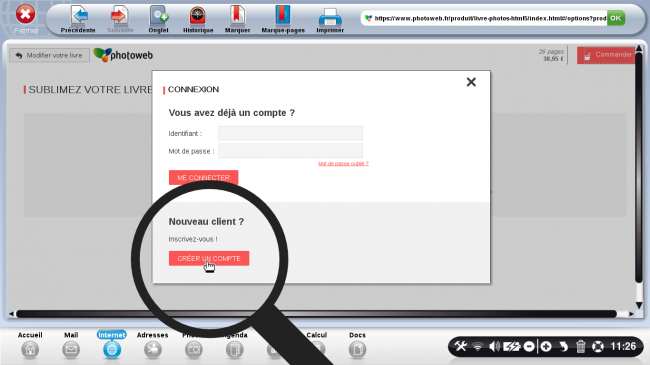Screen dimensions: 650x365
Task: Open the Accueil home icon in the dock
Action: click(30, 350)
